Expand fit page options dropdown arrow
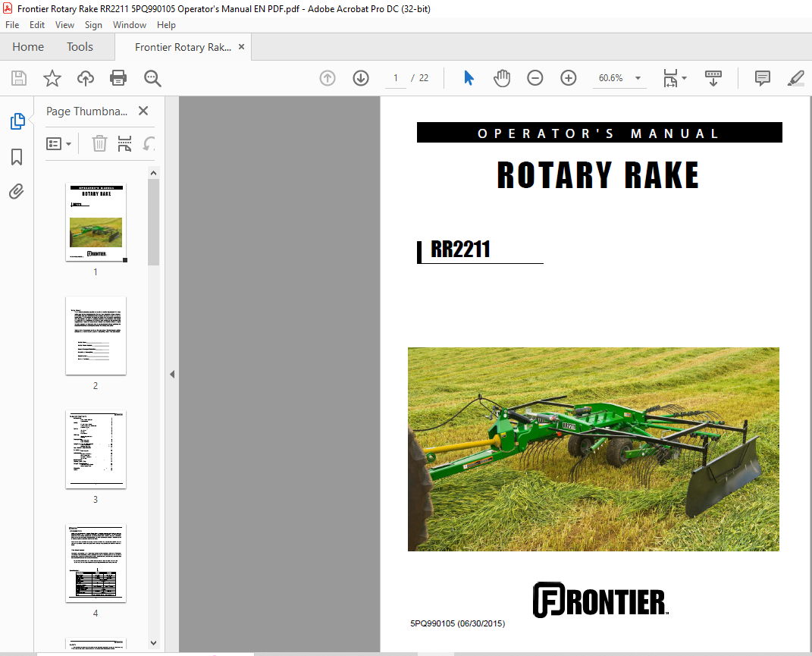The image size is (812, 656). click(684, 78)
